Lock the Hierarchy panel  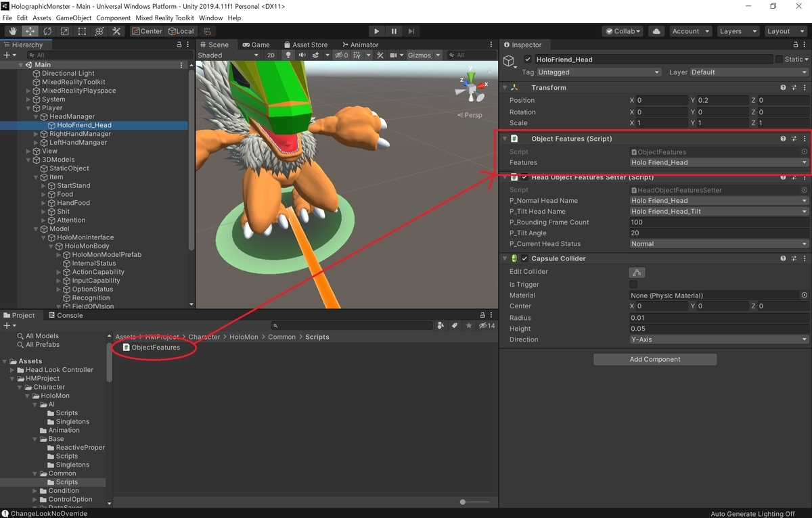pyautogui.click(x=179, y=45)
